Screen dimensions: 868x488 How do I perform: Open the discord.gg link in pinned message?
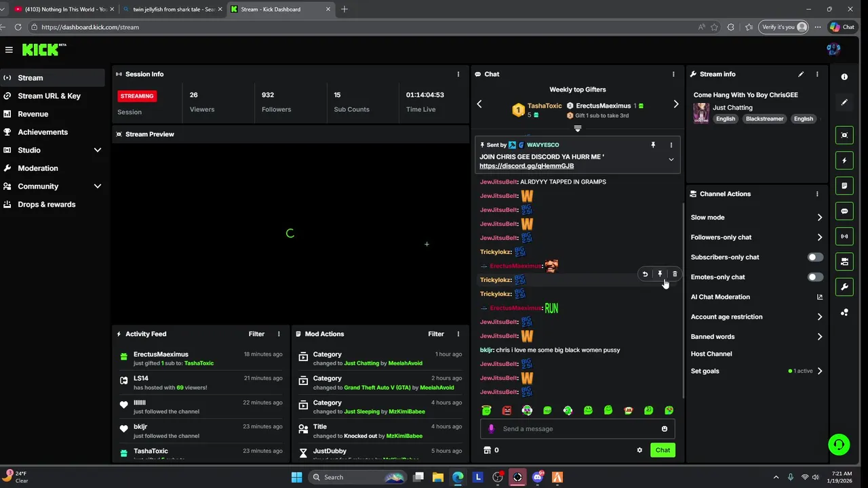point(526,166)
